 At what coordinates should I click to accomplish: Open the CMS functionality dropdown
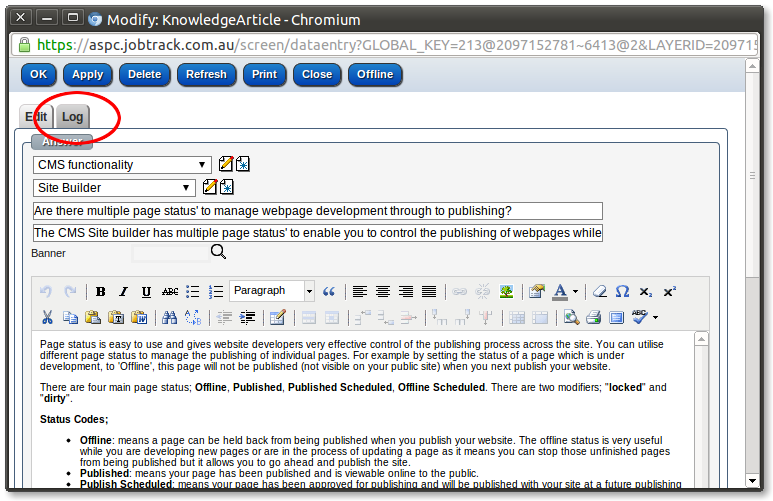click(x=122, y=164)
